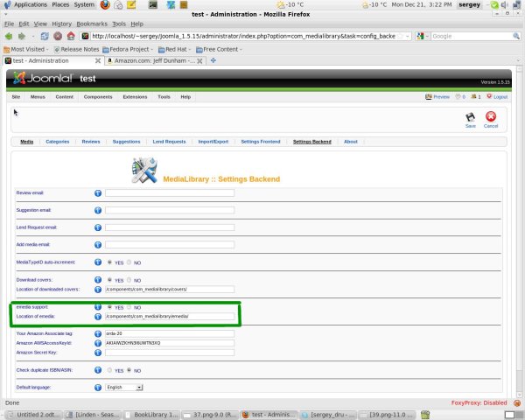The width and height of the screenshot is (525, 420).
Task: Open the About link
Action: (x=351, y=142)
